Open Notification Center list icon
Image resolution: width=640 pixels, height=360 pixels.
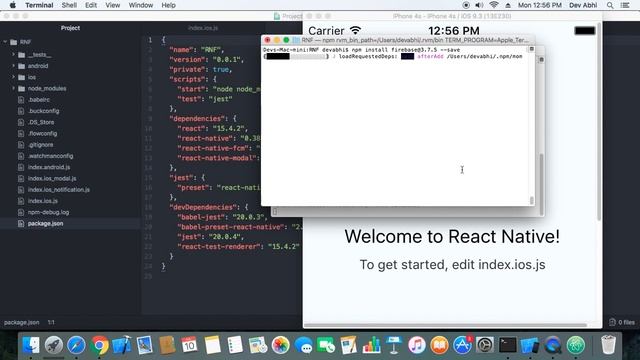pos(625,5)
